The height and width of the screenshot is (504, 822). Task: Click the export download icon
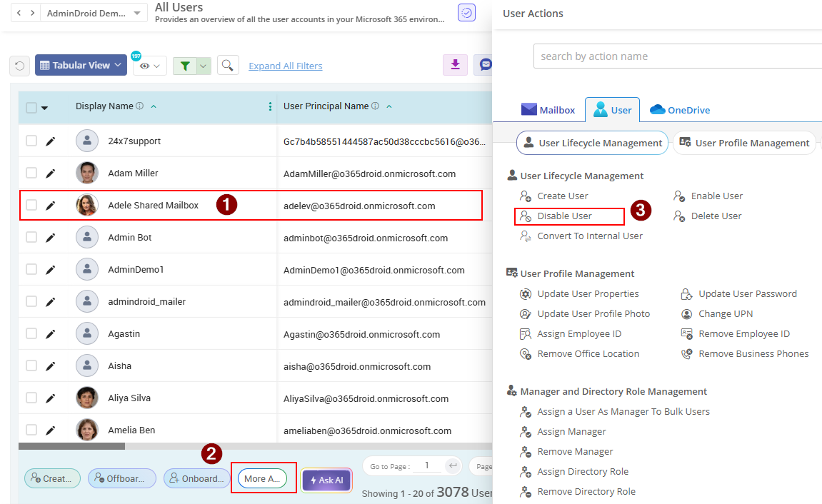click(x=456, y=65)
